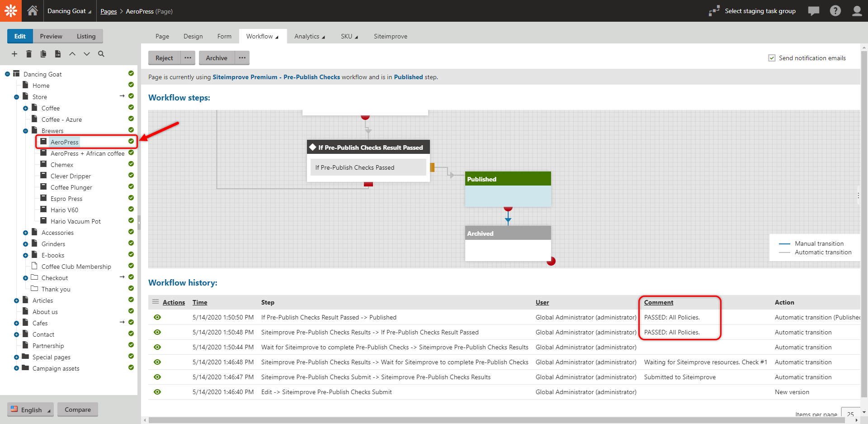Viewport: 868px width, 424px height.
Task: Click the redirect arrow icon next to Store
Action: 122,96
